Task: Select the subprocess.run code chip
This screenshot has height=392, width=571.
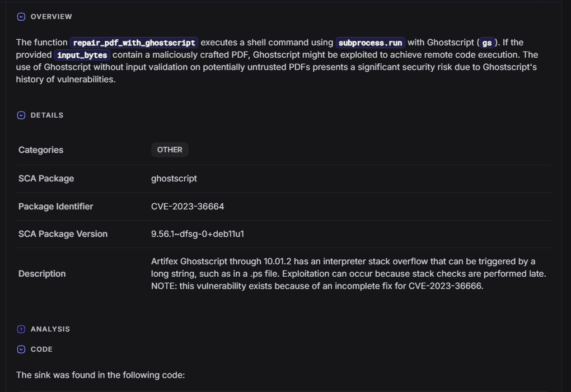Action: (x=370, y=43)
